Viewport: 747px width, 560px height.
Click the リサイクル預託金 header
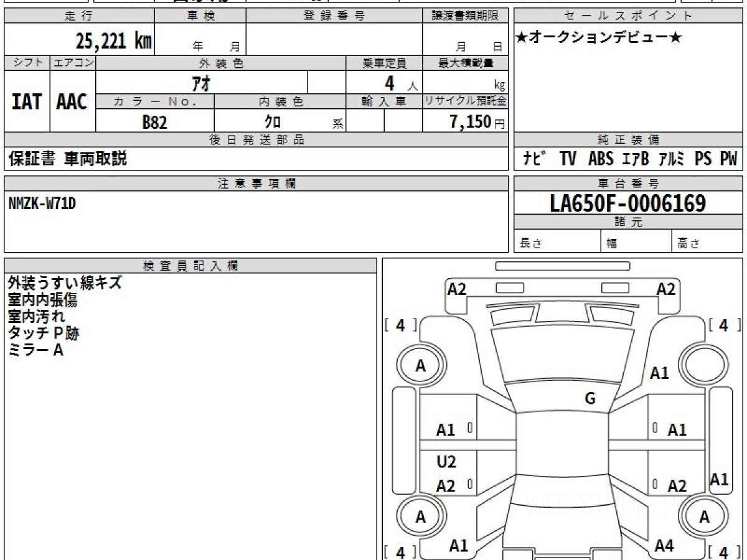[465, 101]
